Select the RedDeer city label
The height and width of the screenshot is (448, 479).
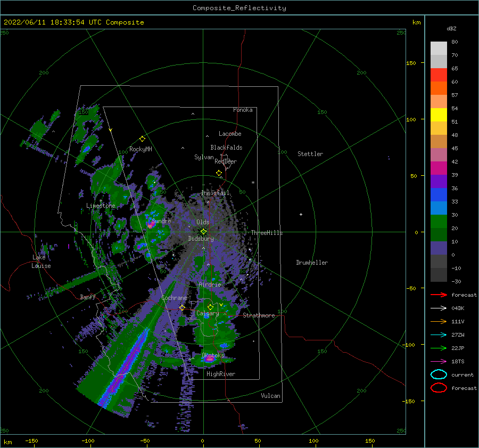[x=226, y=161]
